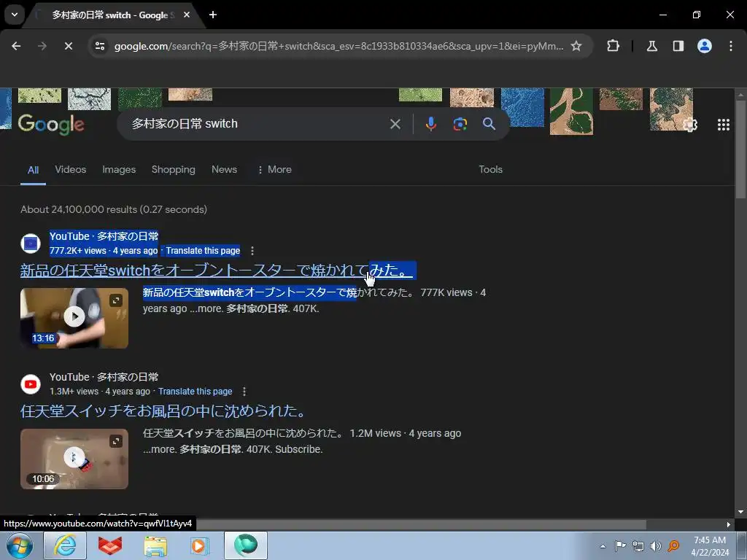Viewport: 747px width, 560px height.
Task: Open Windows Explorer folder in taskbar
Action: pos(155,545)
